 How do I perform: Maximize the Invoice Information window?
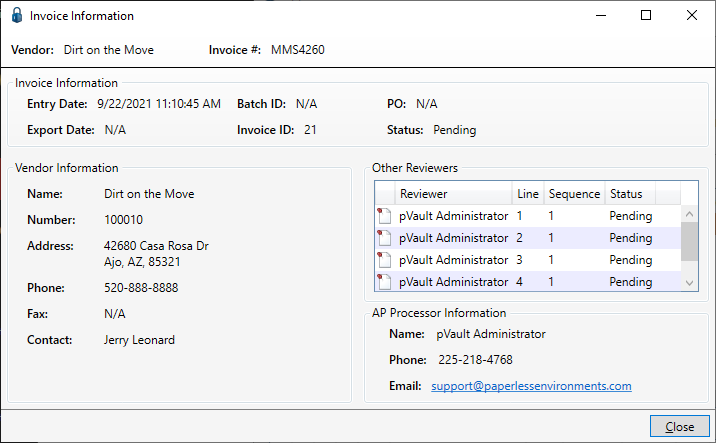click(x=646, y=16)
